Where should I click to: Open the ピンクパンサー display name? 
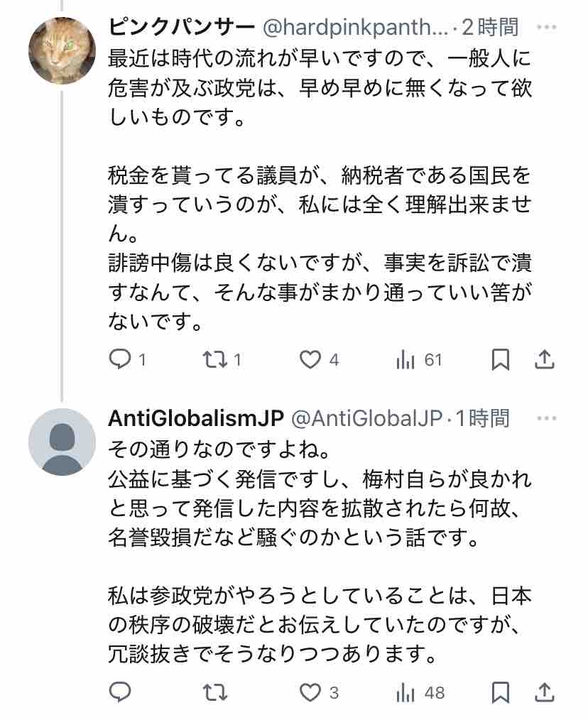click(182, 28)
